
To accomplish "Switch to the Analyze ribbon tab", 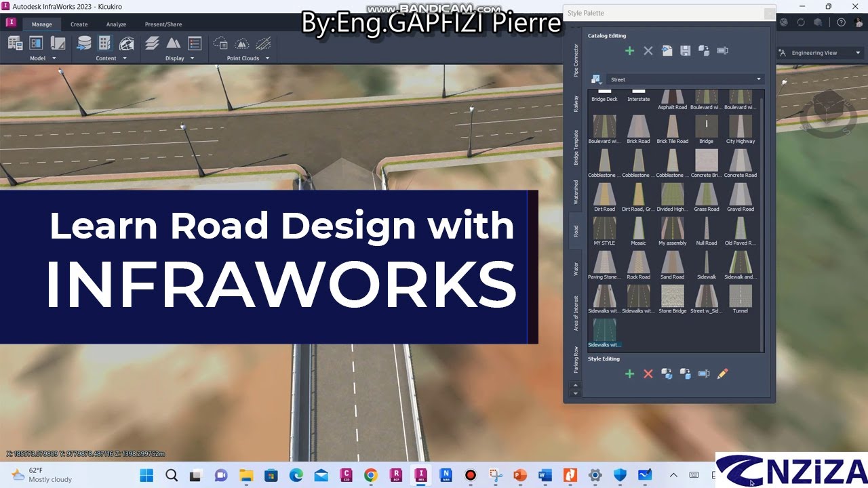I will pos(116,24).
